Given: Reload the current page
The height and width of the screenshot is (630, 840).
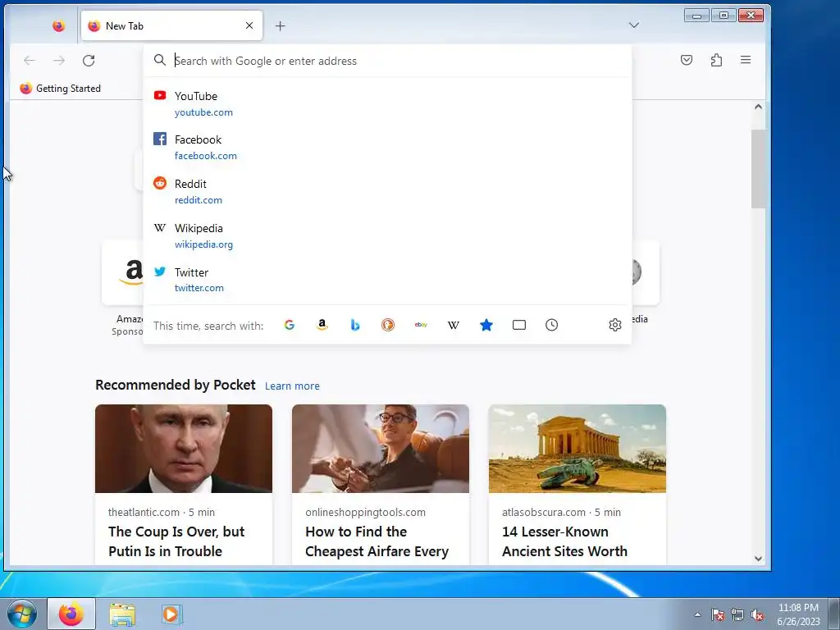Looking at the screenshot, I should [89, 61].
